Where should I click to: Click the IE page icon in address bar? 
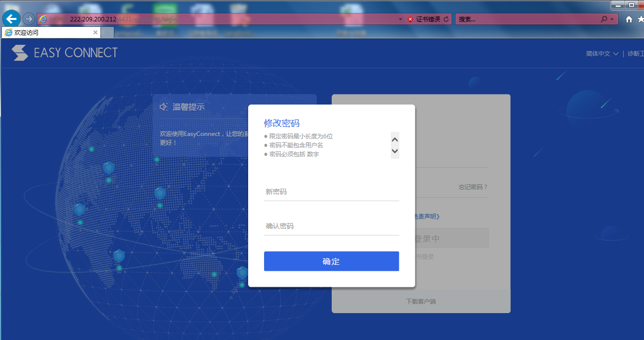43,19
